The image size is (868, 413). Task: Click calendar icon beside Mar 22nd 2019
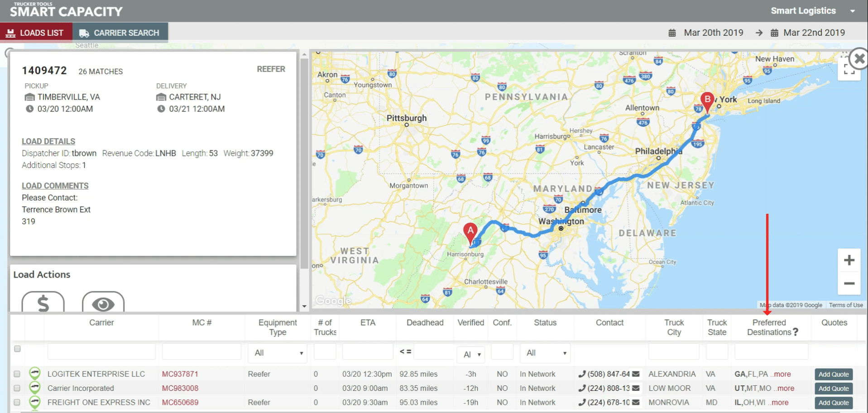coord(774,33)
